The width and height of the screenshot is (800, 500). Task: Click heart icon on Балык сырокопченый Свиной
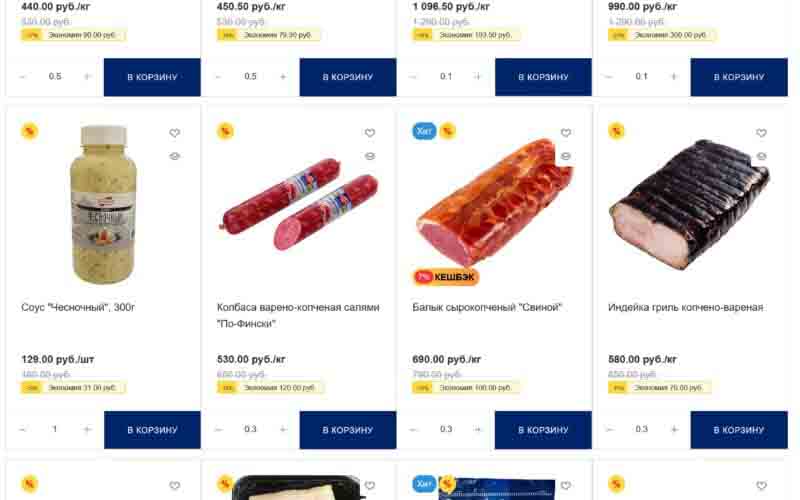(x=566, y=133)
